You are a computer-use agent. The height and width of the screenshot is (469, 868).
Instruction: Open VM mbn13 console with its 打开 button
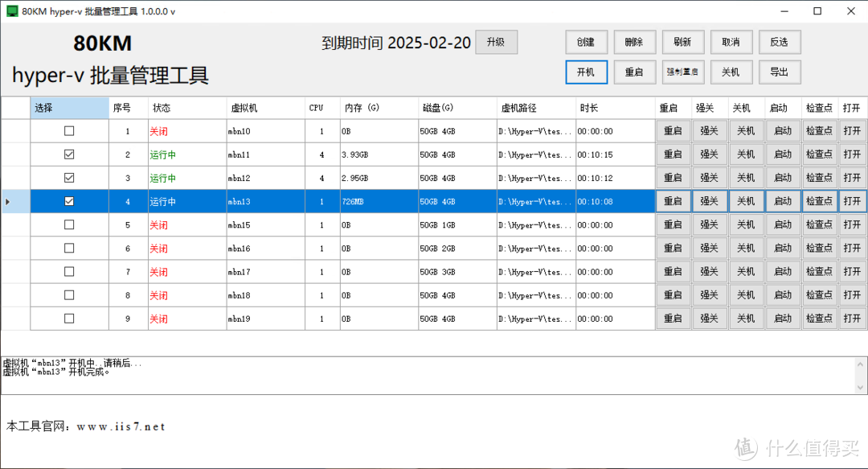point(852,200)
